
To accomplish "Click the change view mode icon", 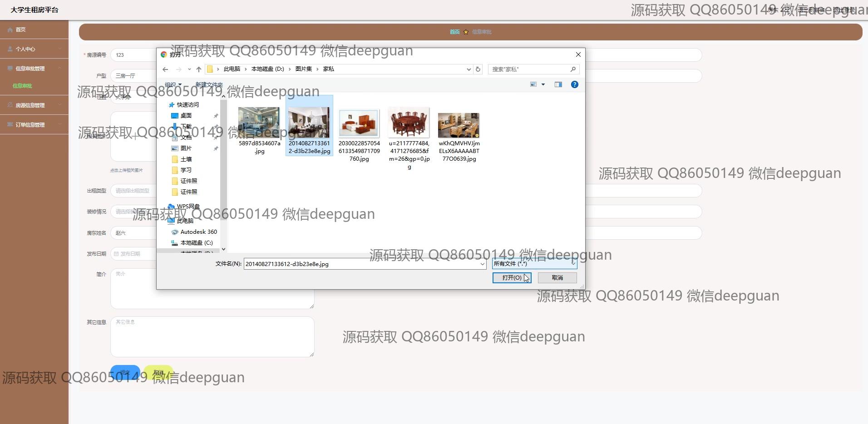I will (x=534, y=84).
